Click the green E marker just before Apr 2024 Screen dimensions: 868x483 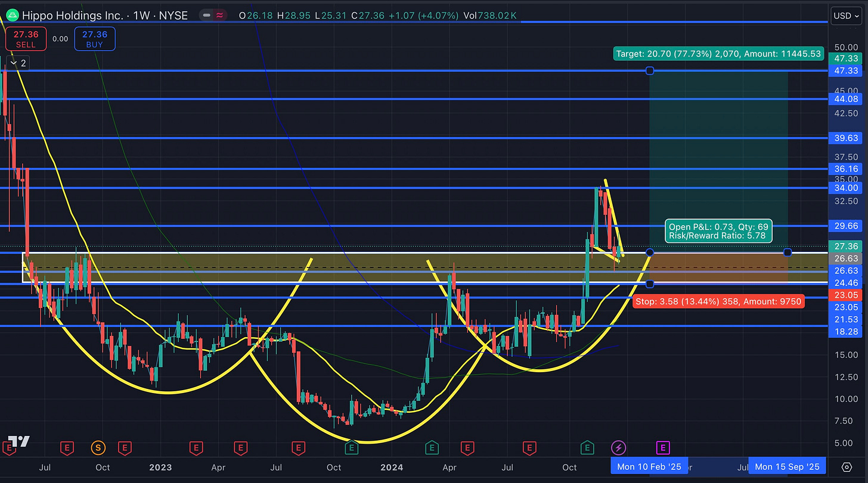[431, 447]
